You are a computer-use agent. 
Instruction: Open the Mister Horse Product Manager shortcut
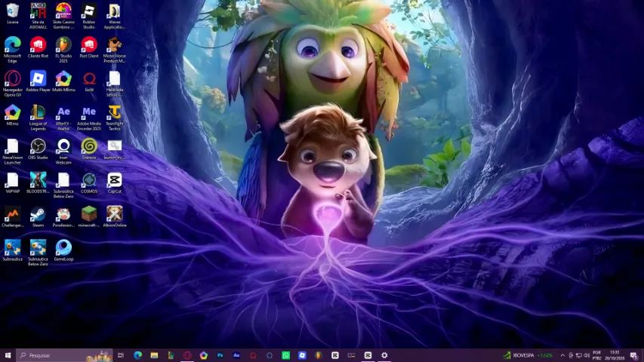pyautogui.click(x=115, y=50)
